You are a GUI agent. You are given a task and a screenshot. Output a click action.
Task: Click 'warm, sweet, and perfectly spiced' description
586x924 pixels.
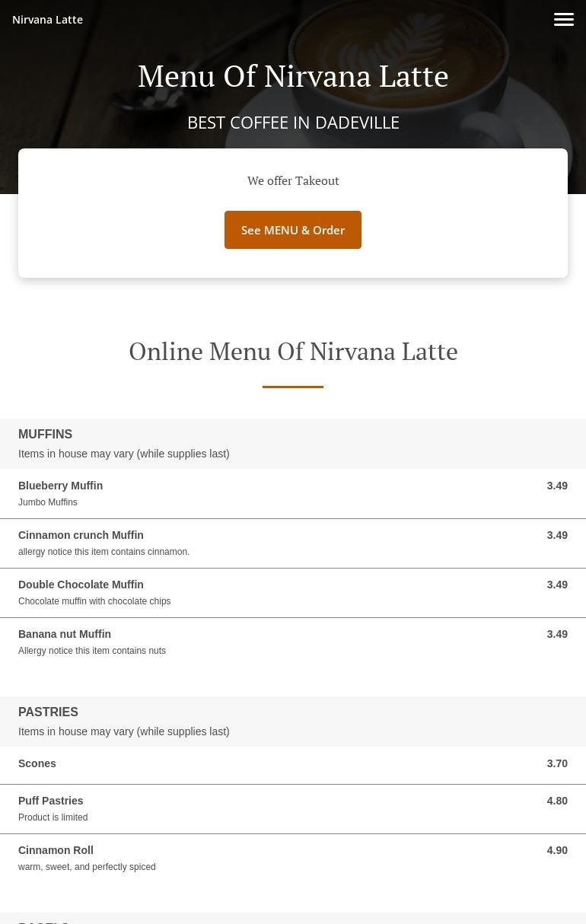(x=87, y=867)
